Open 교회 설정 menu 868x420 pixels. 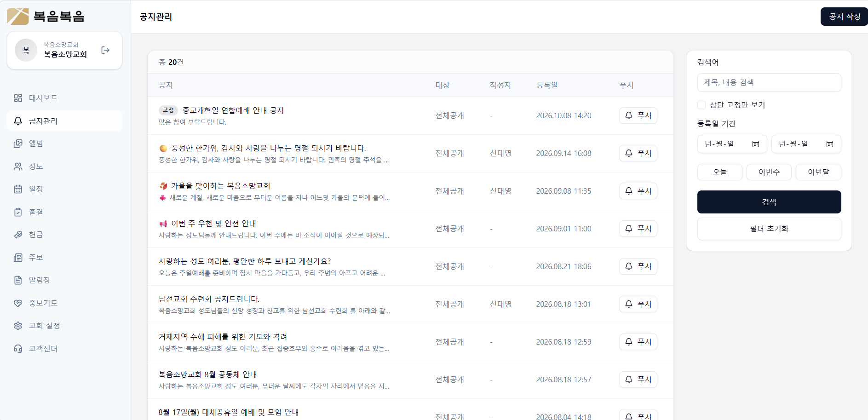coord(64,326)
